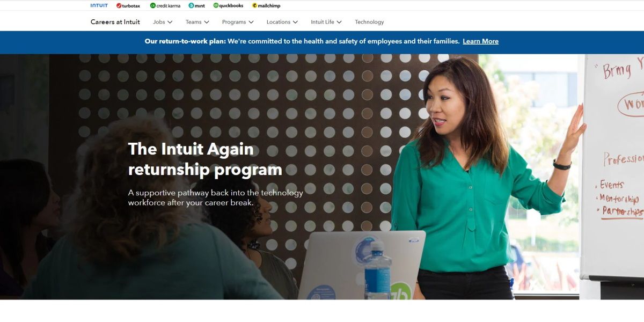
Task: Open the Intuit Life menu
Action: (326, 22)
